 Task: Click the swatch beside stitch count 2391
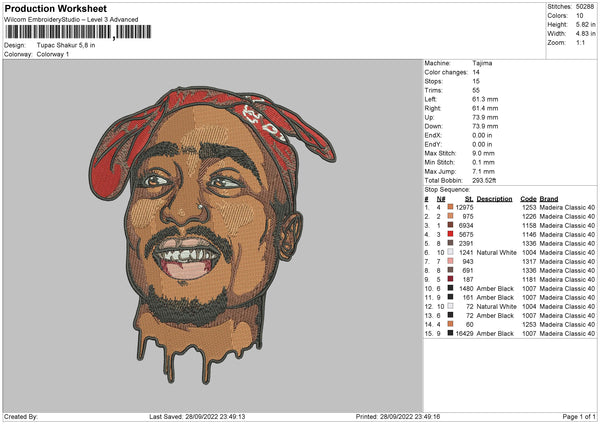pos(450,243)
